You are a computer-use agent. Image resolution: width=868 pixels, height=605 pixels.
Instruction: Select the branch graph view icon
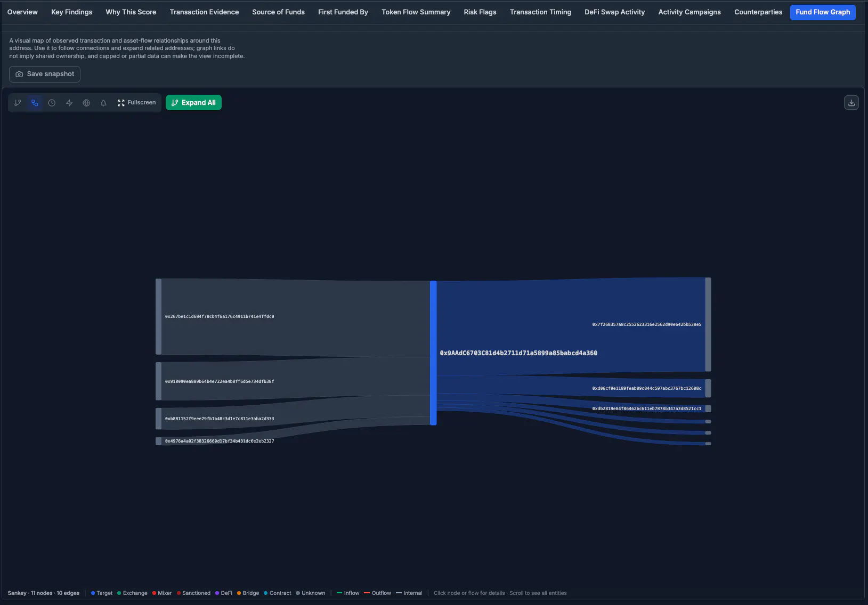pos(18,103)
